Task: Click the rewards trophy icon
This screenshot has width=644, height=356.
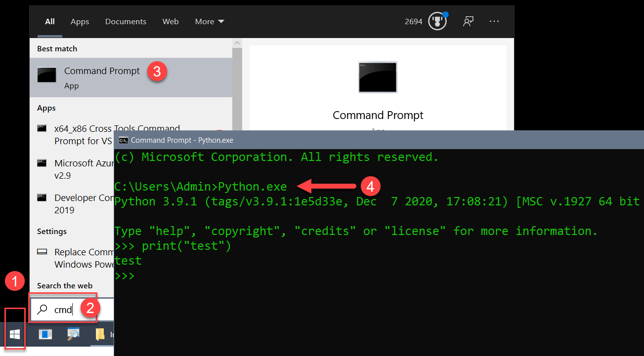Action: [437, 21]
